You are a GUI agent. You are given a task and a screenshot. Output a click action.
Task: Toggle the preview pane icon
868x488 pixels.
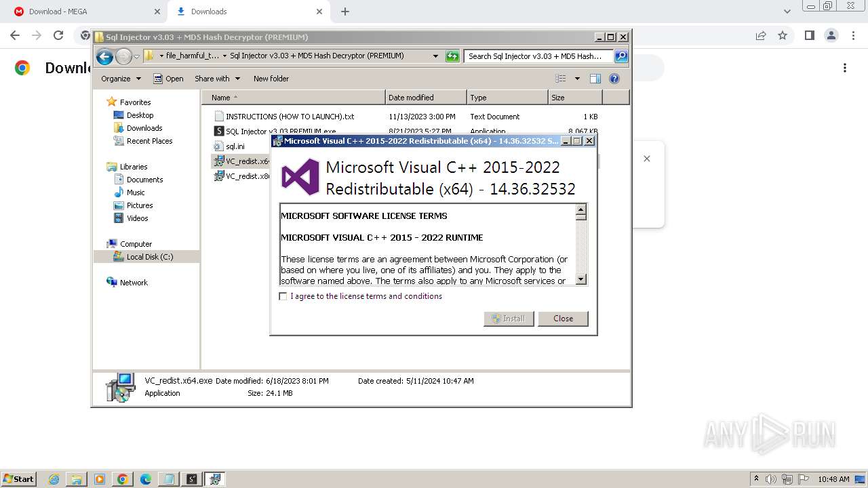(595, 79)
